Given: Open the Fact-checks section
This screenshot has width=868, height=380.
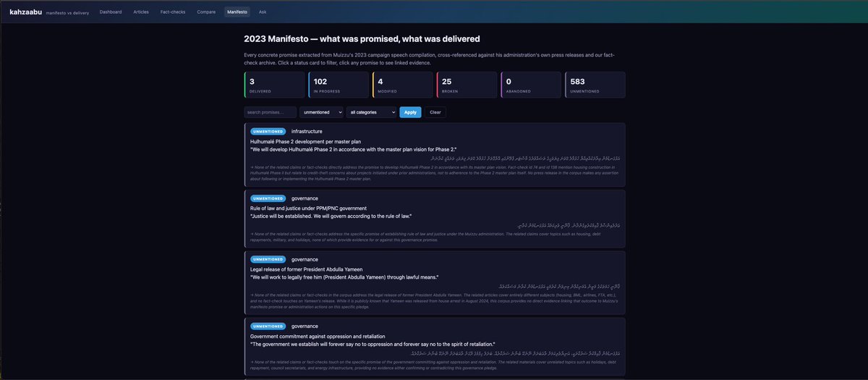Looking at the screenshot, I should [173, 12].
